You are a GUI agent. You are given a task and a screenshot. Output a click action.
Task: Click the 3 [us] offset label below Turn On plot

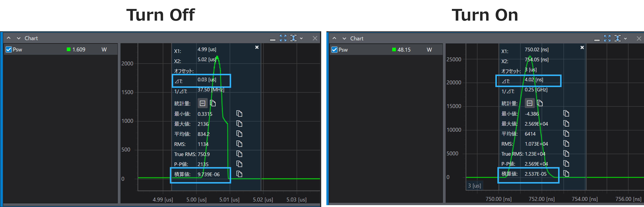(x=474, y=186)
